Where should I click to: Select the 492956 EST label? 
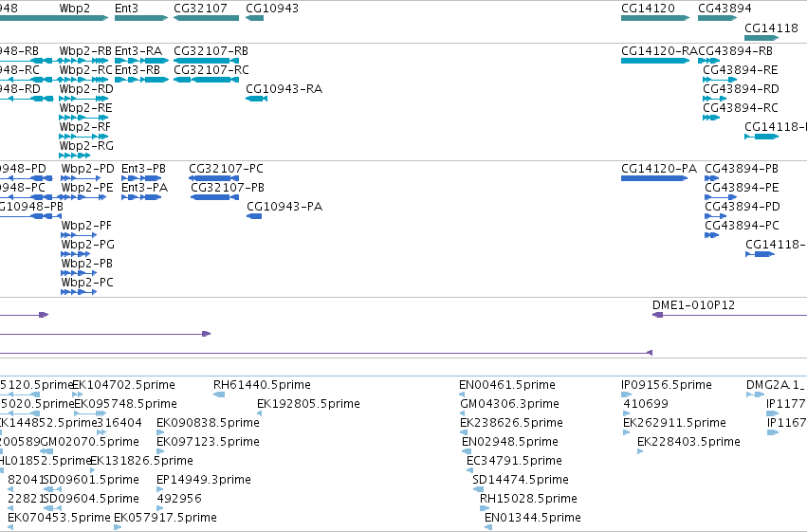[x=179, y=499]
